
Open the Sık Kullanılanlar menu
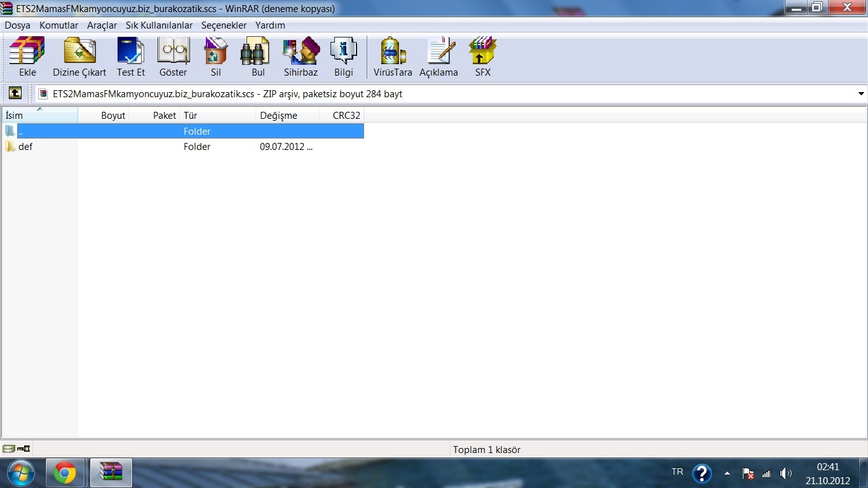[x=159, y=25]
